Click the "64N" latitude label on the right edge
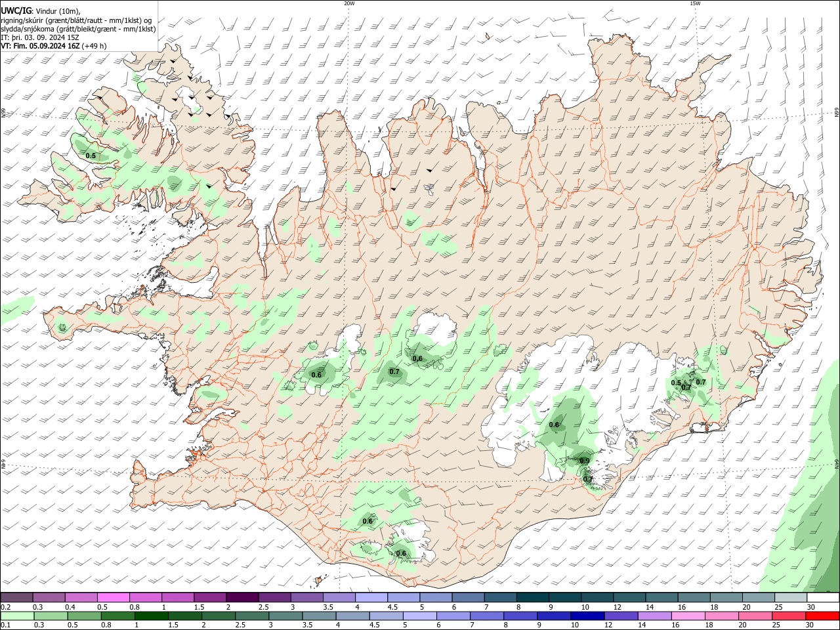Image resolution: width=840 pixels, height=630 pixels. (837, 463)
